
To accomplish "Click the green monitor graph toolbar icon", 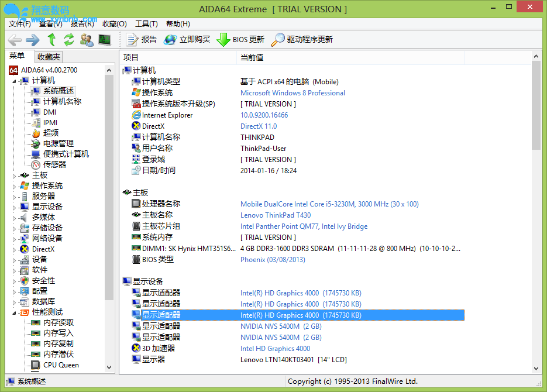I will [x=104, y=40].
